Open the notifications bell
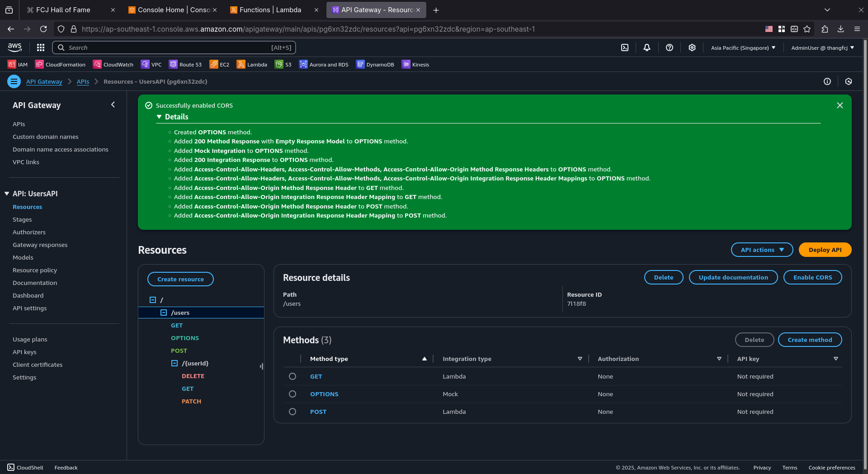868x474 pixels. pos(647,47)
